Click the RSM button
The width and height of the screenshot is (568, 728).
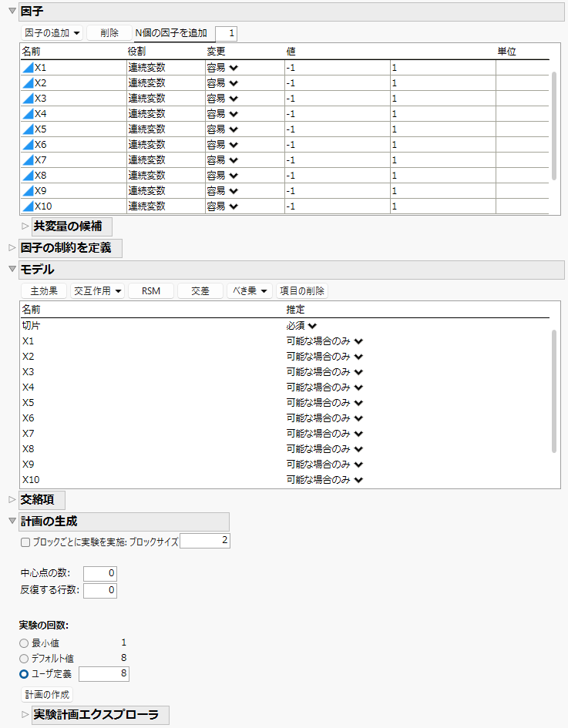151,290
